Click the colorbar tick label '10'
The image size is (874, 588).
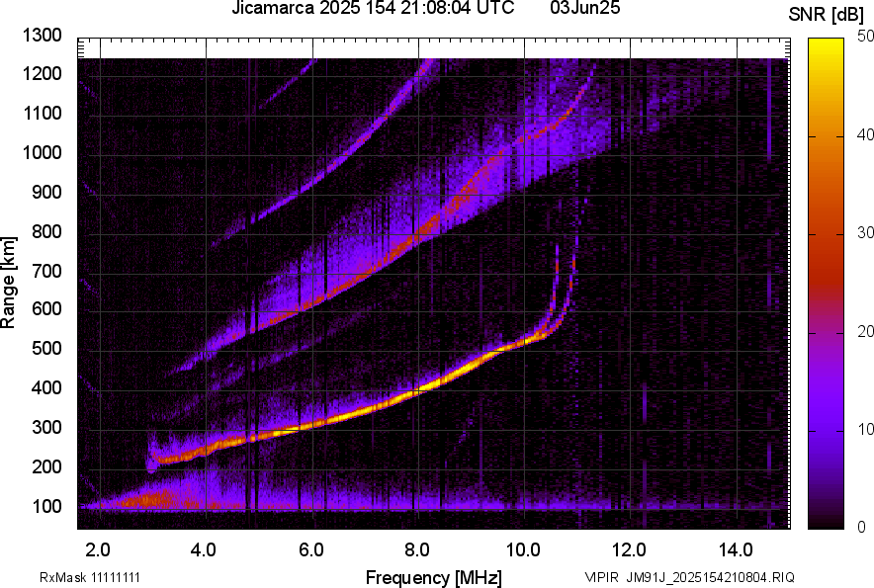[866, 429]
